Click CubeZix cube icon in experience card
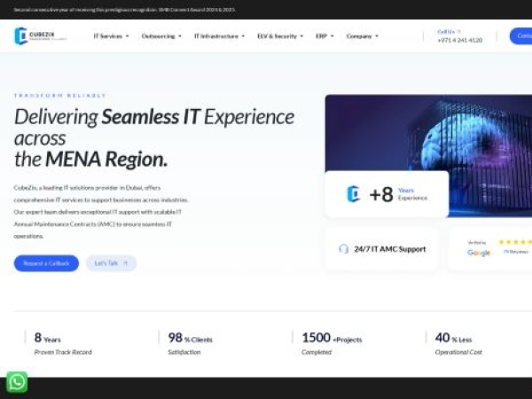Viewport: 532px width, 399px height. click(x=353, y=194)
